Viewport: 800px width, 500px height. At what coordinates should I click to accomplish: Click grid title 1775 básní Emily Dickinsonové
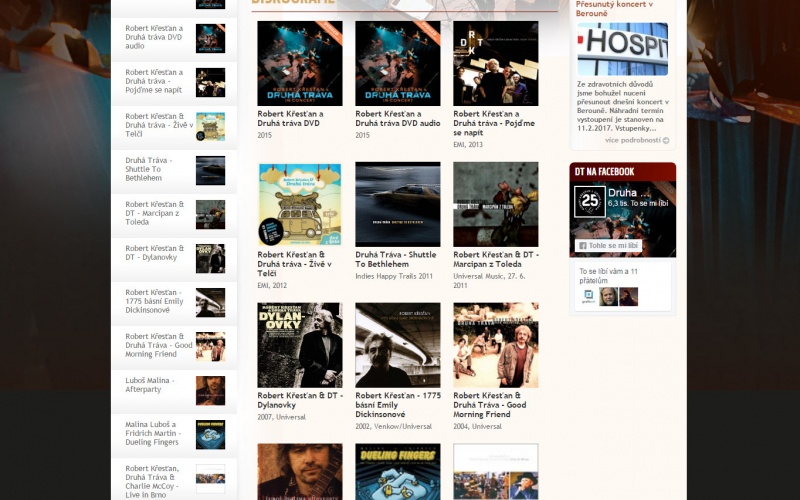coord(398,405)
